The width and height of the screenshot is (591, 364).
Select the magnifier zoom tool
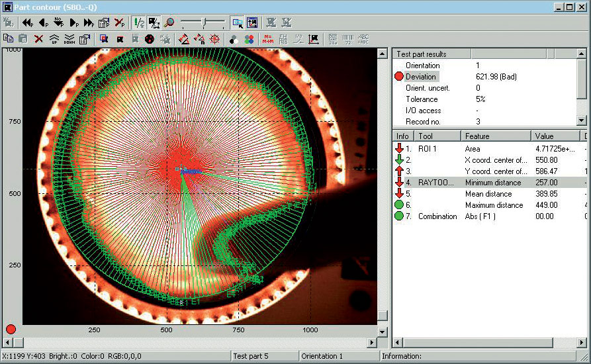coord(170,23)
